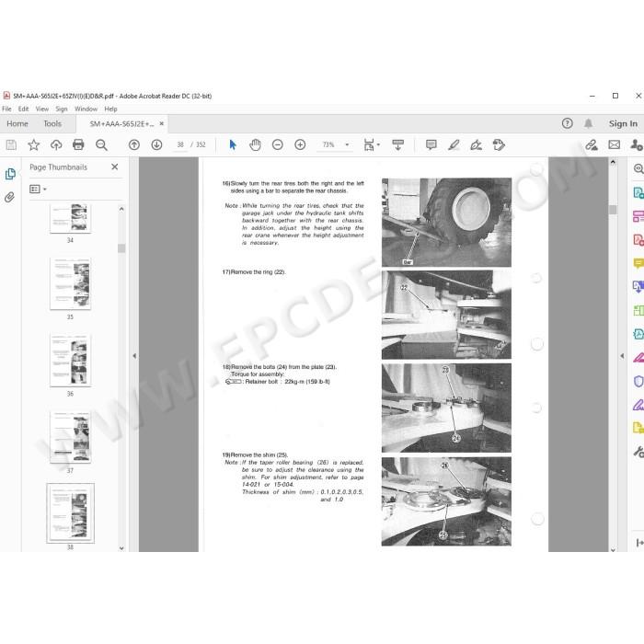The height and width of the screenshot is (644, 644).
Task: Zoom in with plus icon
Action: tap(300, 145)
